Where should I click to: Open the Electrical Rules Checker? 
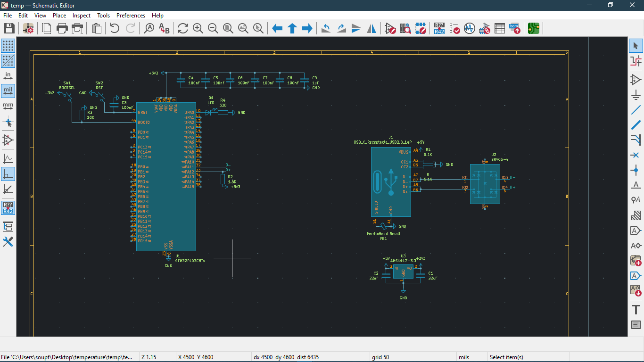point(454,29)
